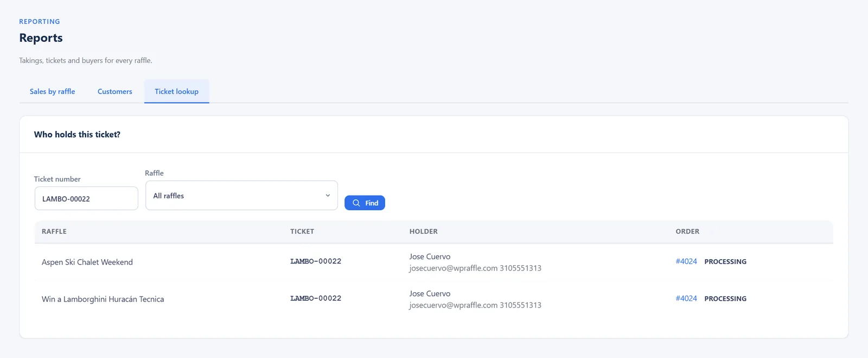Open order #4024 for Lamborghini Huracán raffle

click(686, 298)
